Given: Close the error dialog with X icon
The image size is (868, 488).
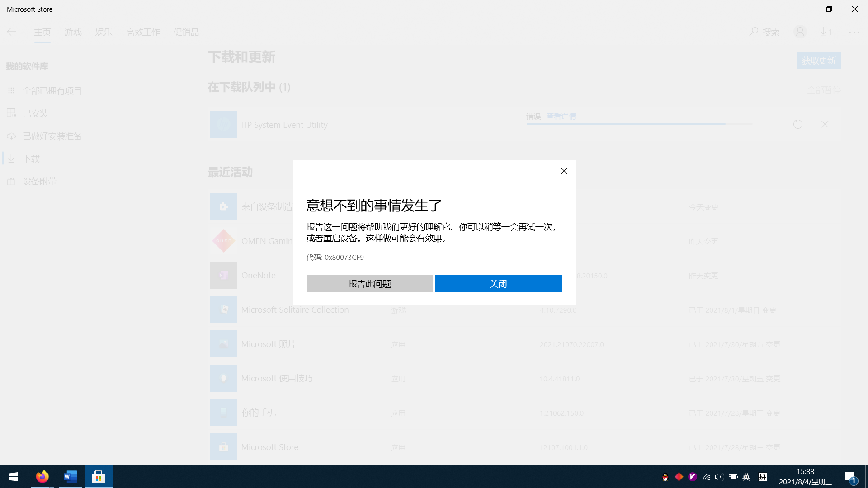Looking at the screenshot, I should point(564,171).
